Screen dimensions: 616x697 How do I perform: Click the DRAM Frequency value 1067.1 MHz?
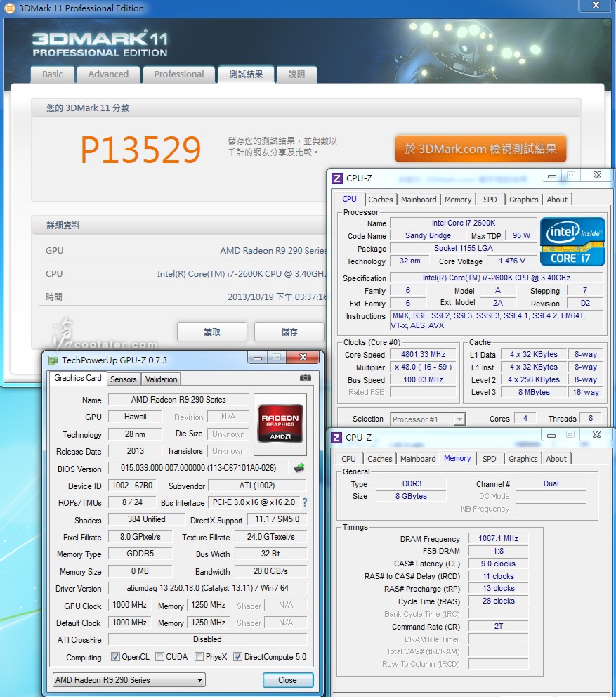tap(498, 538)
